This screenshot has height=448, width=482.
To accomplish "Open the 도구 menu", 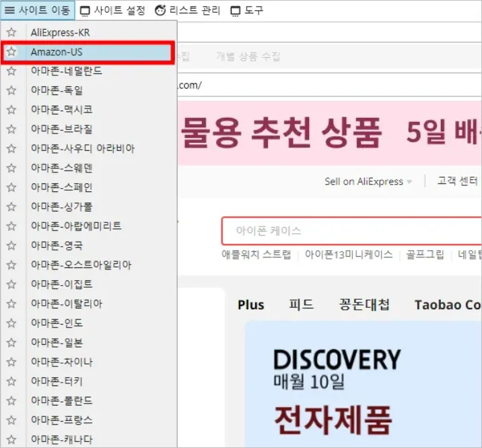I will 247,11.
